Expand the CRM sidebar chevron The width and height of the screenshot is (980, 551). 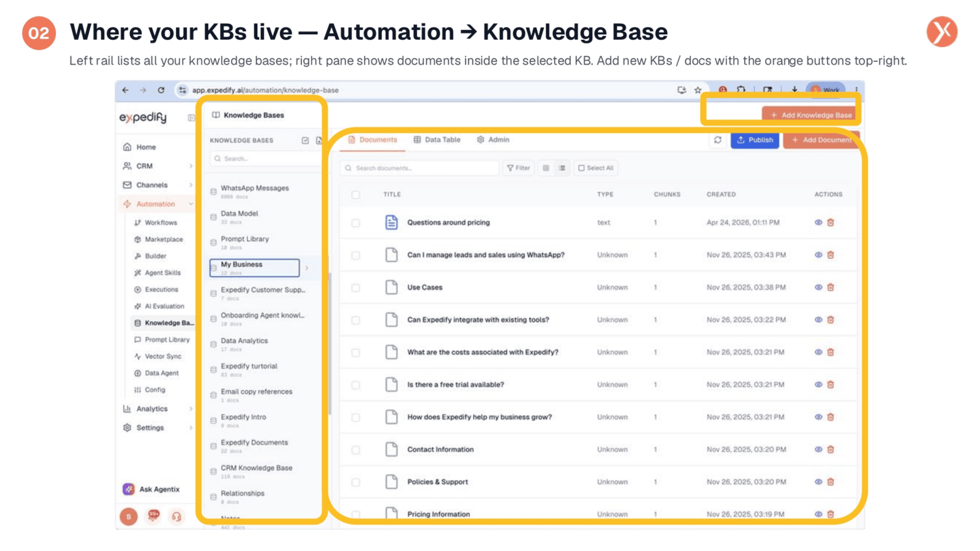click(190, 166)
